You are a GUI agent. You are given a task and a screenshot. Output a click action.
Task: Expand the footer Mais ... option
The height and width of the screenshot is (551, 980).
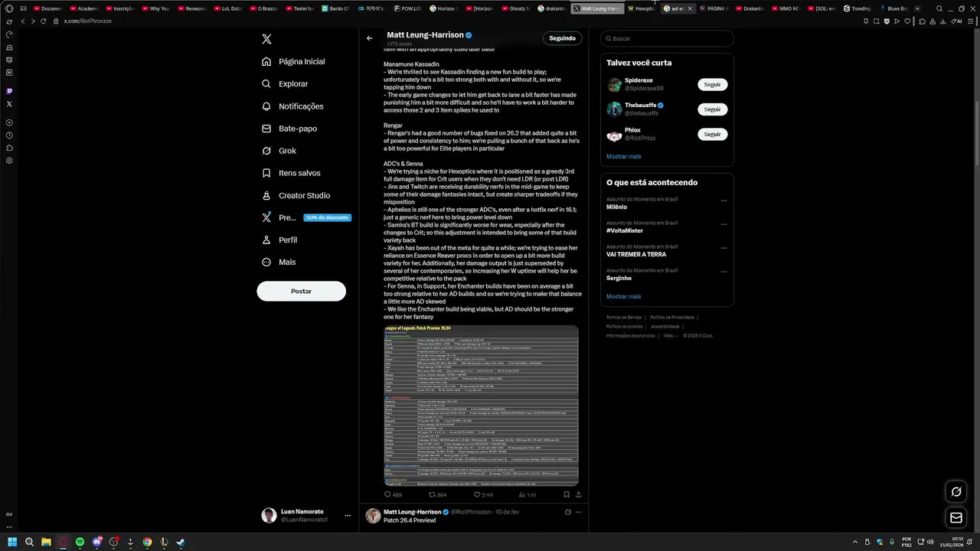tap(670, 335)
